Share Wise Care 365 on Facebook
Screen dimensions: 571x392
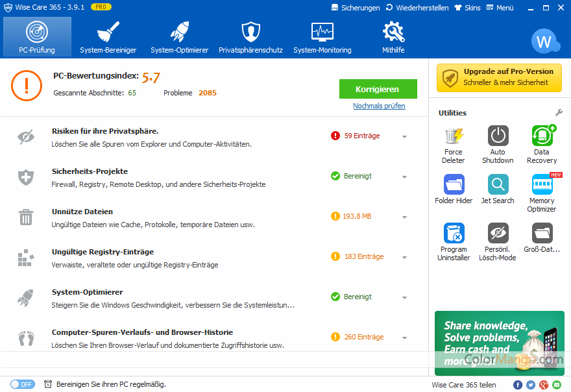[x=518, y=385]
